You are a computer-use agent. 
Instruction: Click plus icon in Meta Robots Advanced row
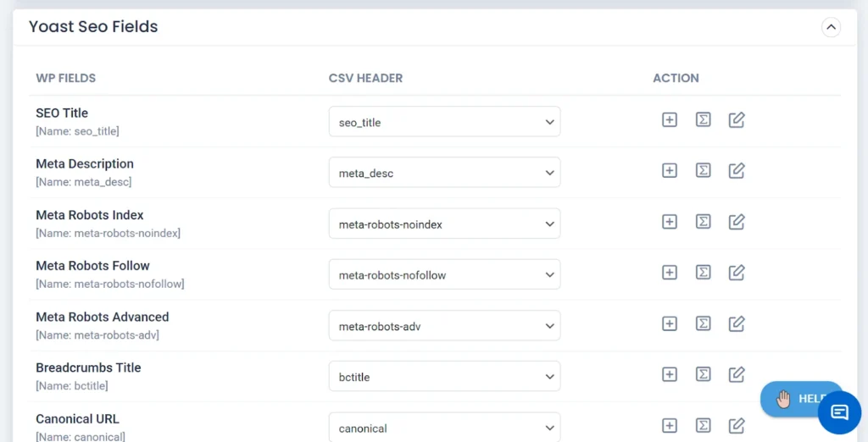tap(670, 323)
